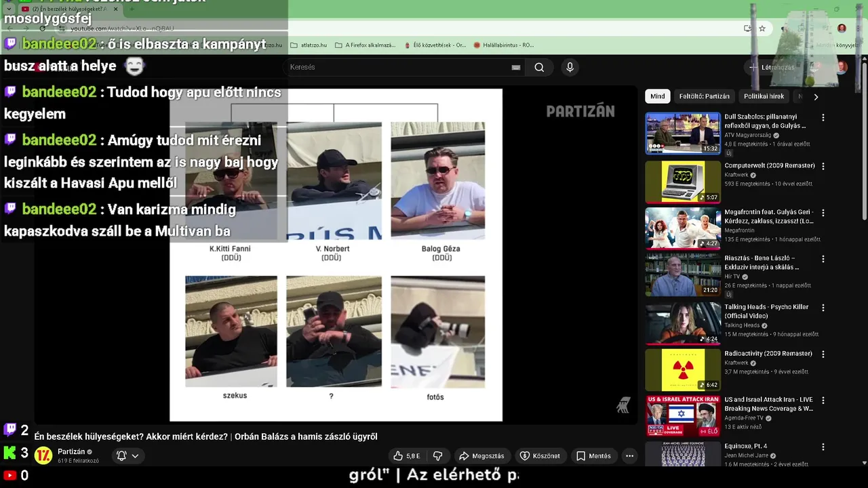
Task: Select the Feltöltő: Partizán chip
Action: [705, 96]
